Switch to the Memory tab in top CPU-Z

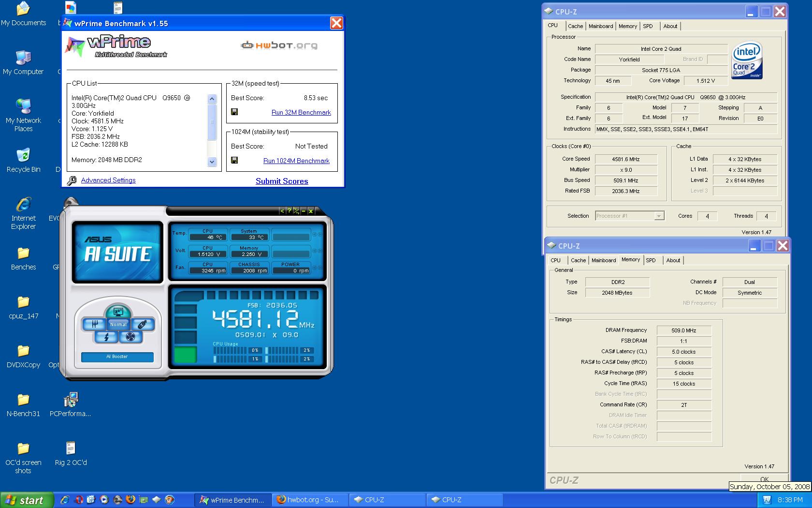coord(628,26)
